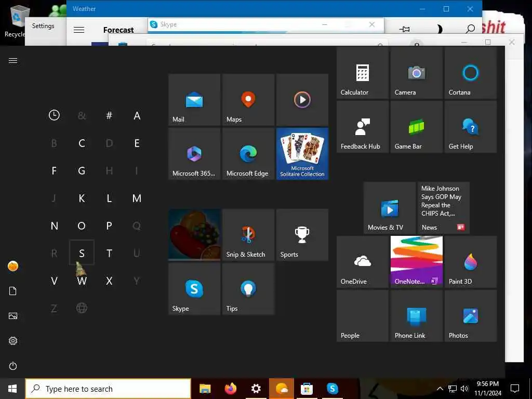This screenshot has width=532, height=399.
Task: Jump to apps starting with S
Action: pos(82,253)
